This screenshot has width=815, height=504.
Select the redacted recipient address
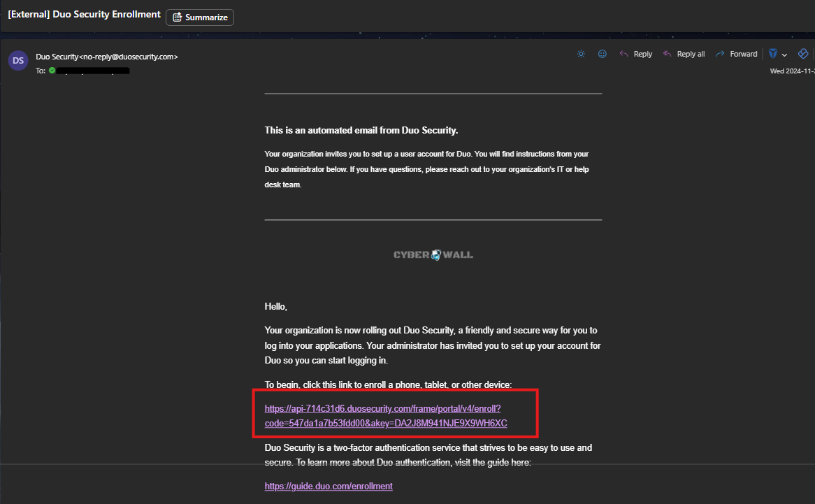(x=93, y=71)
